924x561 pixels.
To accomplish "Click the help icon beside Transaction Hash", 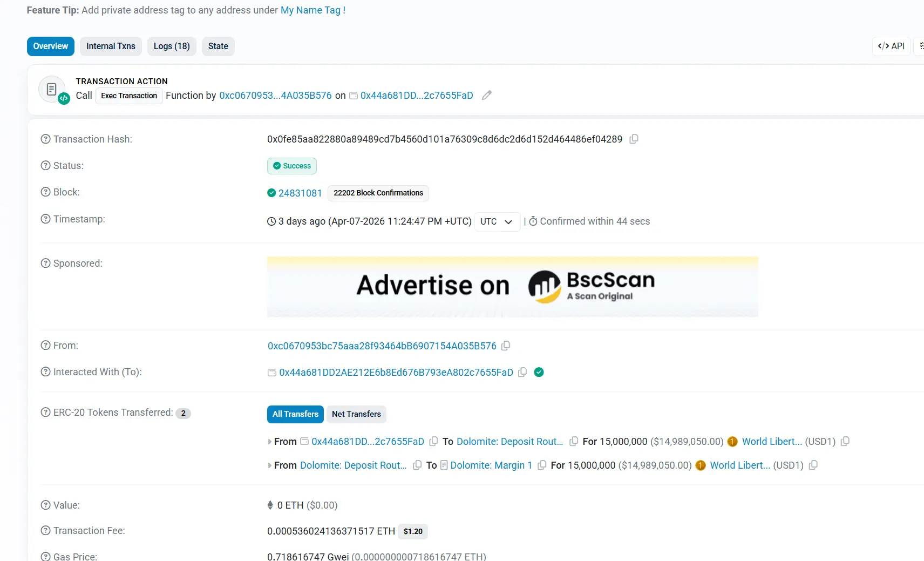I will pos(46,139).
